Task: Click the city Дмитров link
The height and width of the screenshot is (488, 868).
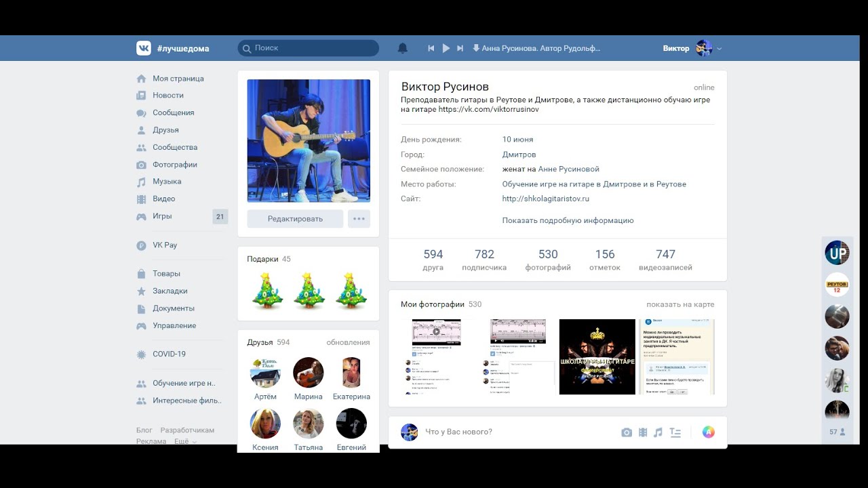Action: tap(519, 155)
